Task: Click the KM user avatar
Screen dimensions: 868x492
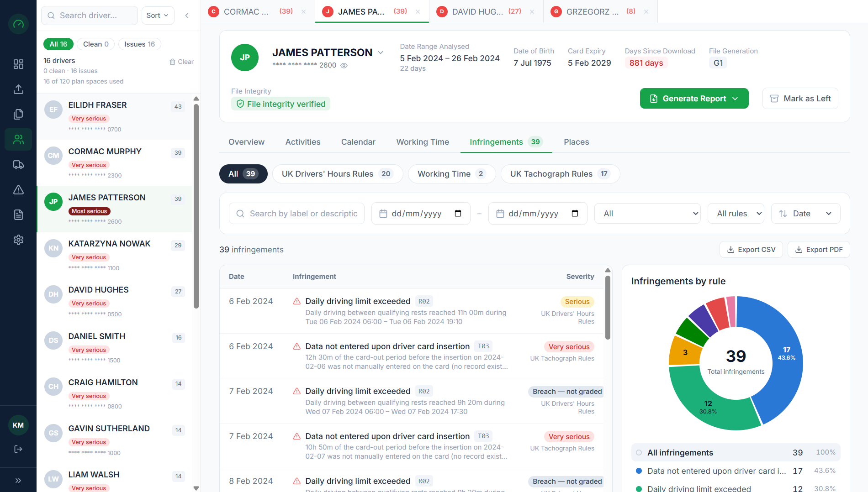Action: coord(18,425)
